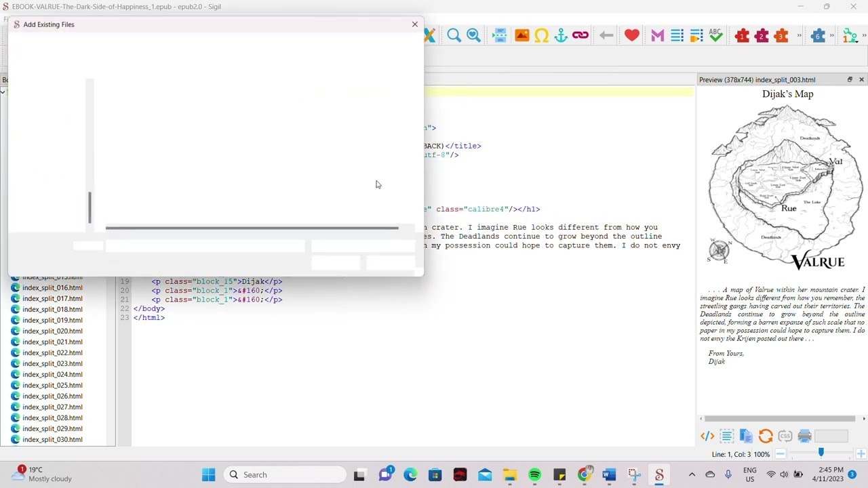Click the closing </html> tag in code
The image size is (868, 488).
(x=149, y=318)
